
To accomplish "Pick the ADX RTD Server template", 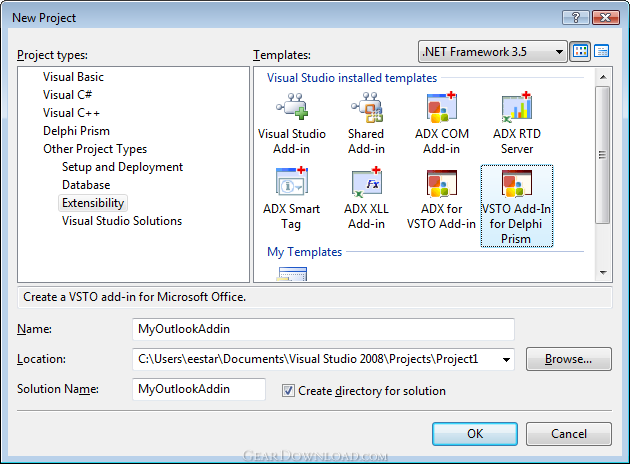I will (x=517, y=124).
